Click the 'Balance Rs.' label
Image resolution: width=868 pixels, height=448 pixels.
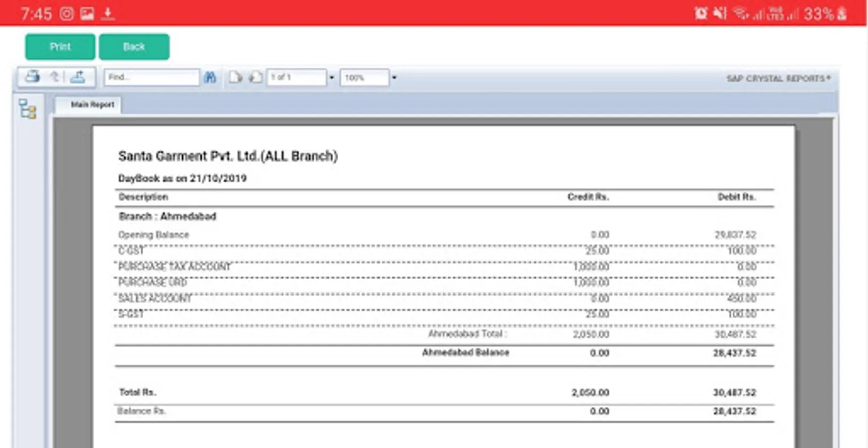click(x=142, y=411)
